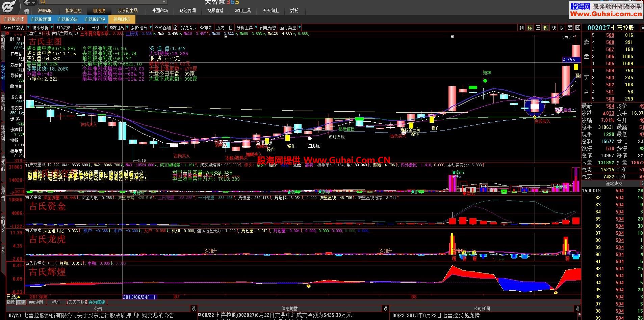Open the 坐标类型 dropdown arrow
Image resolution: width=644 pixels, height=320 pixels.
coord(300,28)
